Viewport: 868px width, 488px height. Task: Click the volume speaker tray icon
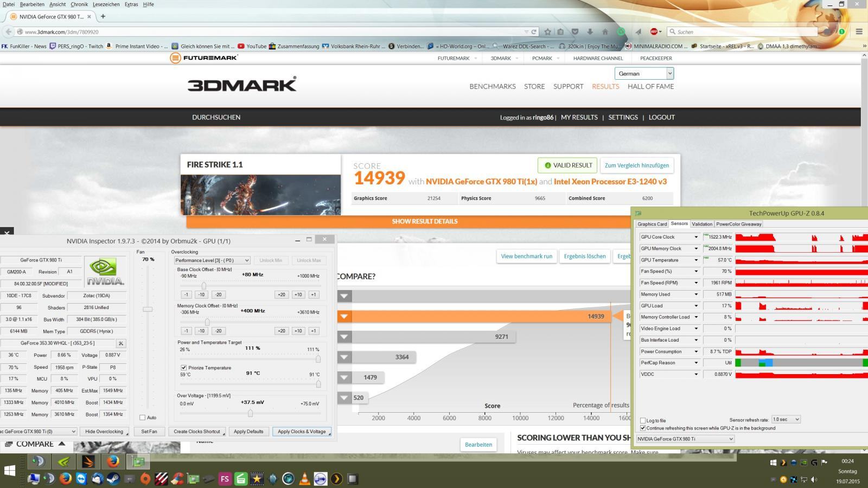pos(814,479)
